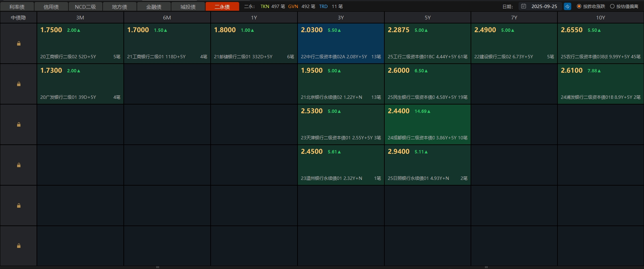The height and width of the screenshot is (269, 644).
Task: Open the 24成都银行二级资本债 cell at 2.4400
Action: point(427,125)
